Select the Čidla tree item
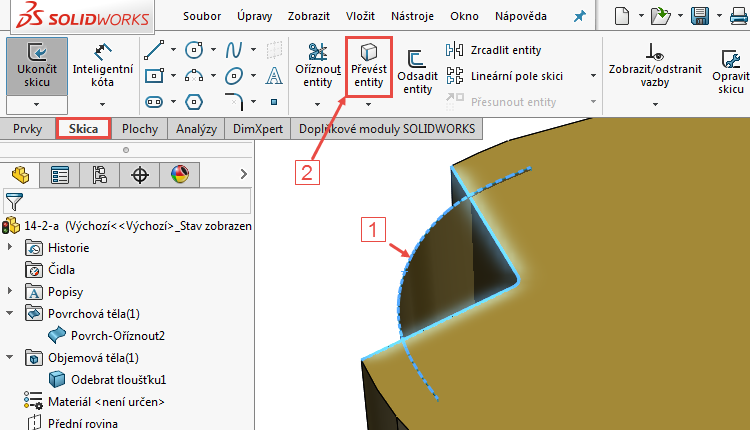 [50, 269]
